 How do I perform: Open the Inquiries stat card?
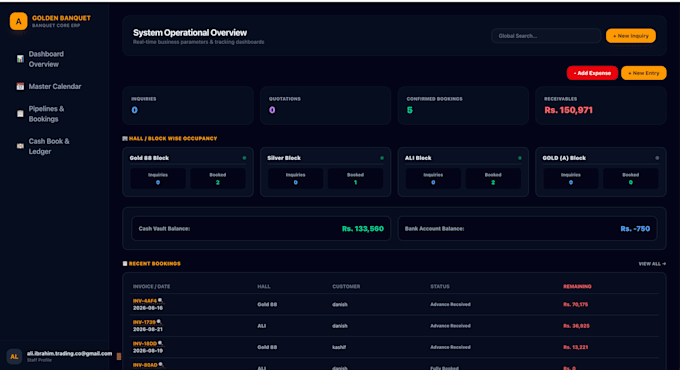point(188,105)
